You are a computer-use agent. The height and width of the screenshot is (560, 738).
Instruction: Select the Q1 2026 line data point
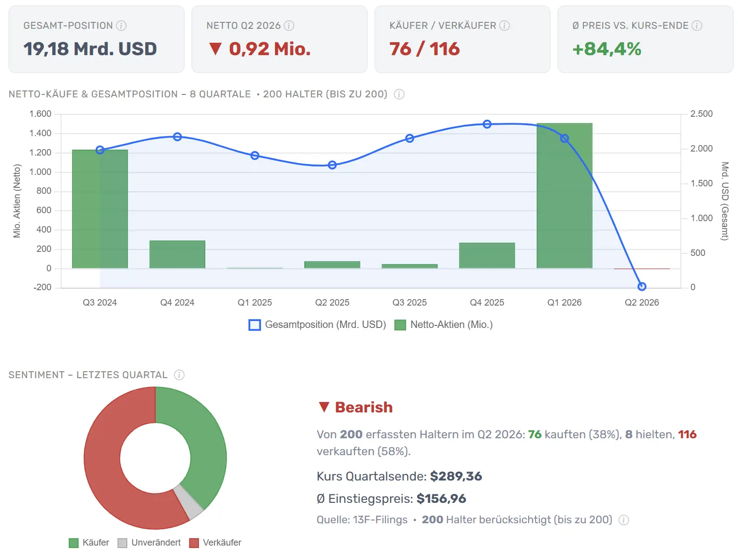pos(564,139)
